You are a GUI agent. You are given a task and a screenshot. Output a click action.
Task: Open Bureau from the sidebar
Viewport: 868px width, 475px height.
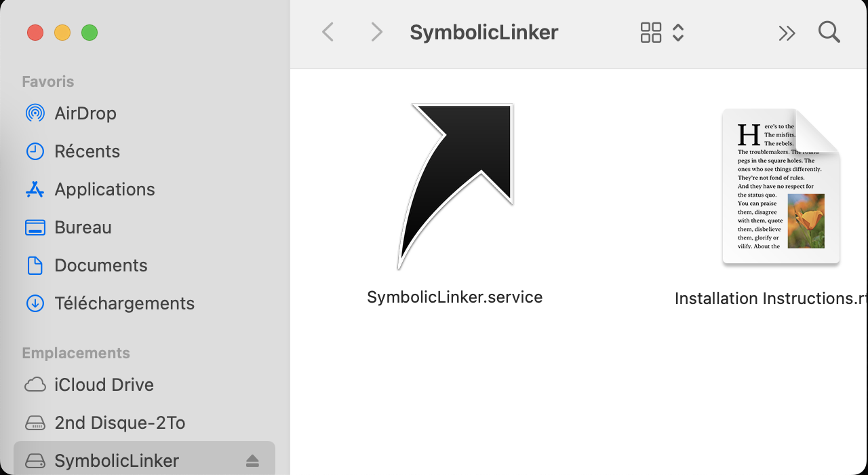(x=83, y=227)
